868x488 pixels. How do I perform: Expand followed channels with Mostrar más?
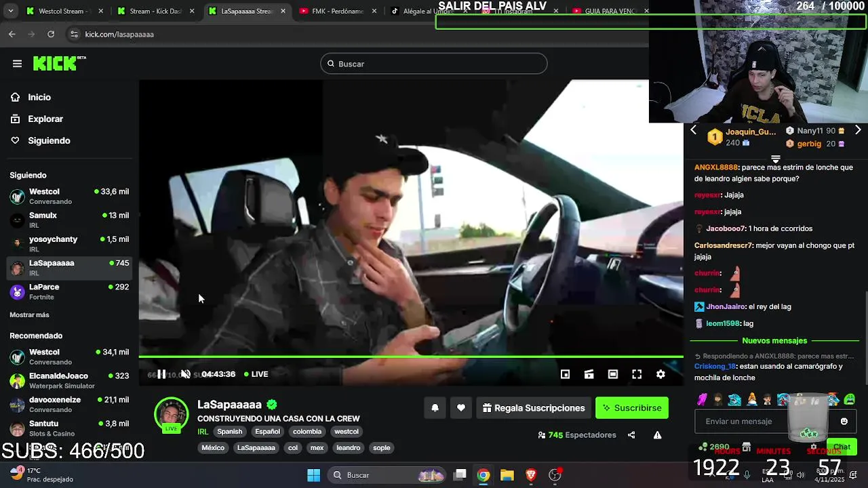tap(29, 315)
